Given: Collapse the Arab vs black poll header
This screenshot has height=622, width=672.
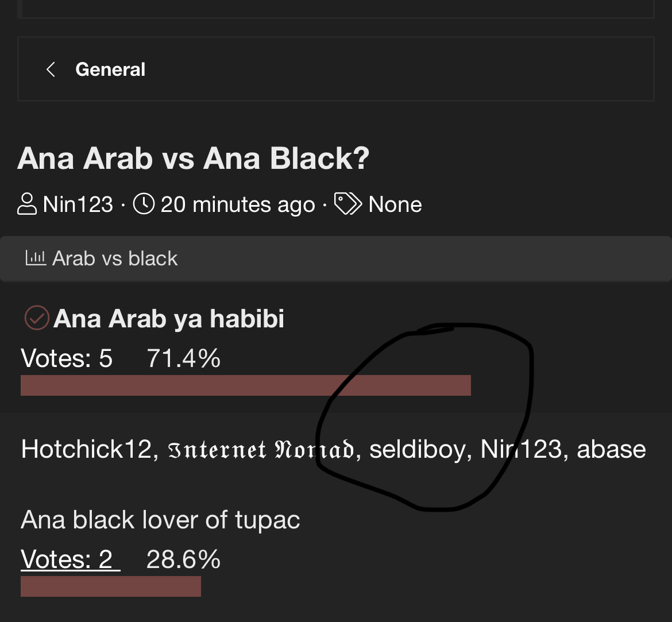Looking at the screenshot, I should 336,258.
